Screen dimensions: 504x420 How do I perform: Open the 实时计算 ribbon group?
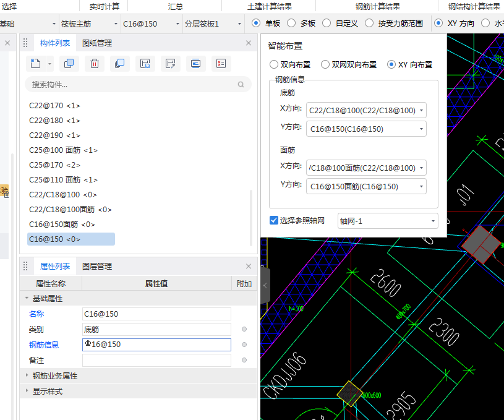[104, 6]
